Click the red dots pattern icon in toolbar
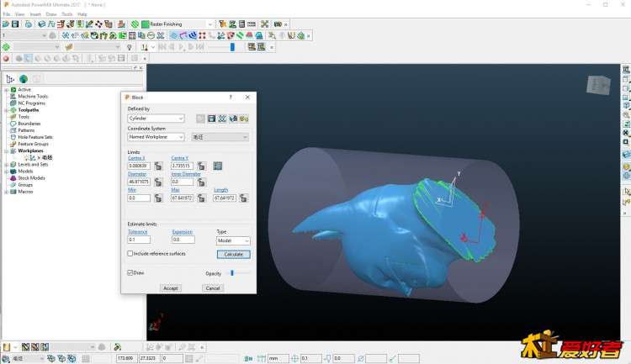The height and width of the screenshot is (364, 631). click(202, 36)
